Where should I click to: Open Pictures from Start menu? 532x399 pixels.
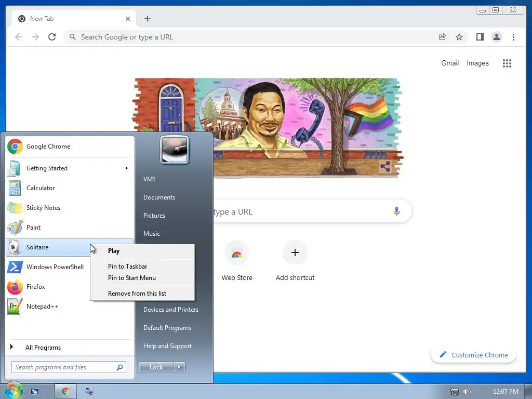click(154, 216)
